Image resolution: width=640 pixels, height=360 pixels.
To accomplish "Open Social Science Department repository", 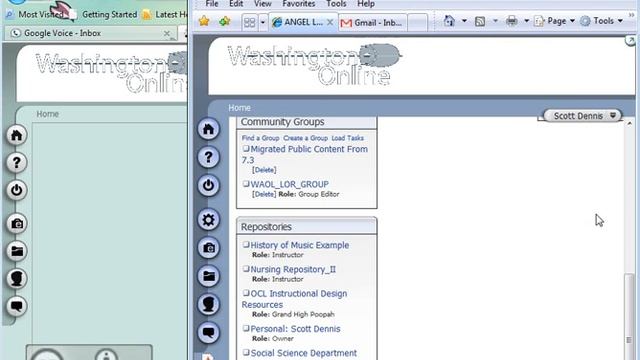I will (x=303, y=353).
